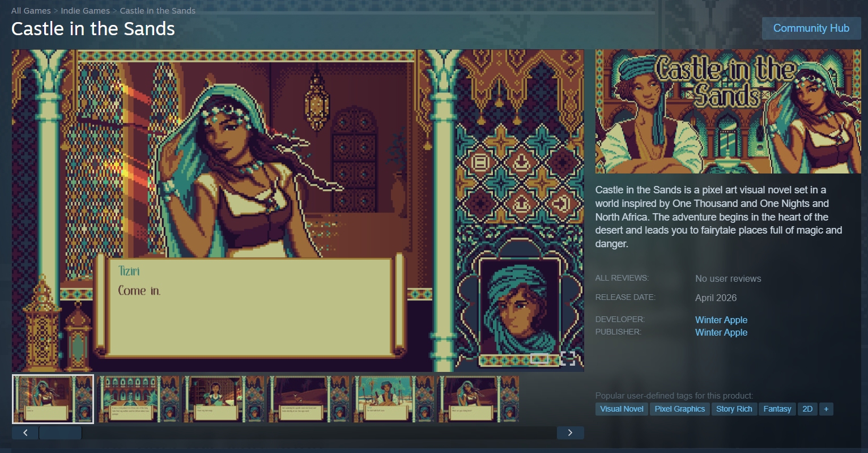This screenshot has width=868, height=453.
Task: Click the plus icon to add tags
Action: [x=826, y=409]
